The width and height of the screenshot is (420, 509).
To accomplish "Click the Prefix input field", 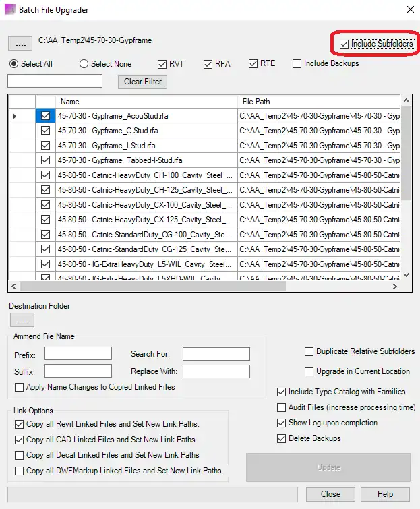I will [x=78, y=353].
